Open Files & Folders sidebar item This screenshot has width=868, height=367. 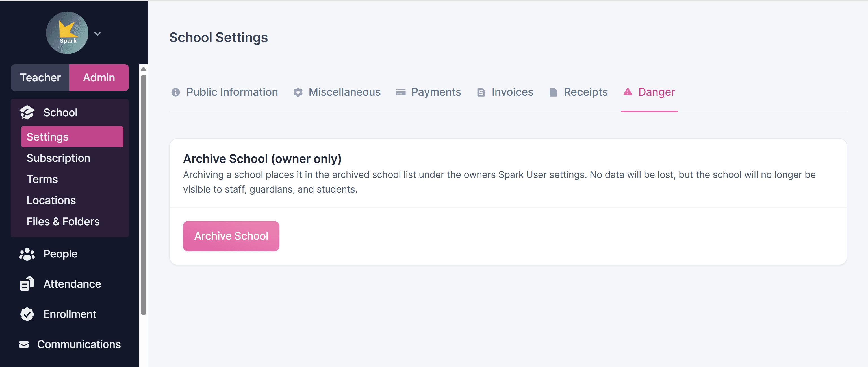point(63,222)
